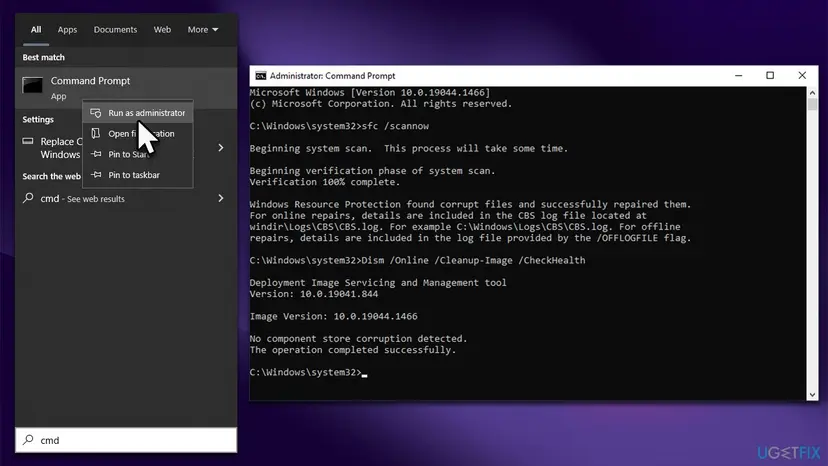Click 'Deployment Image Servicing and Management tool' line

coord(378,283)
